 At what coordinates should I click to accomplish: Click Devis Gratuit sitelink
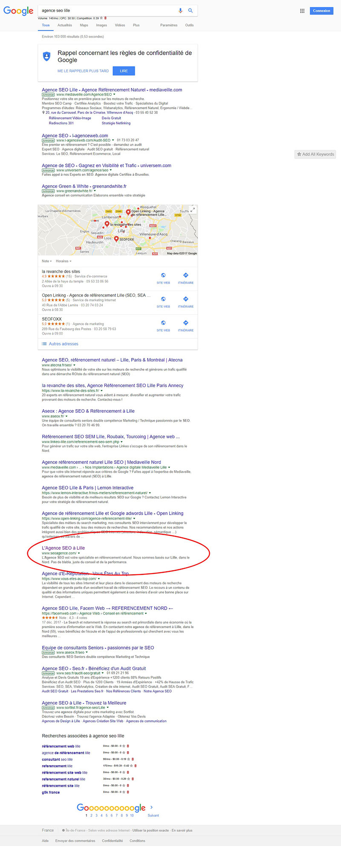click(111, 118)
